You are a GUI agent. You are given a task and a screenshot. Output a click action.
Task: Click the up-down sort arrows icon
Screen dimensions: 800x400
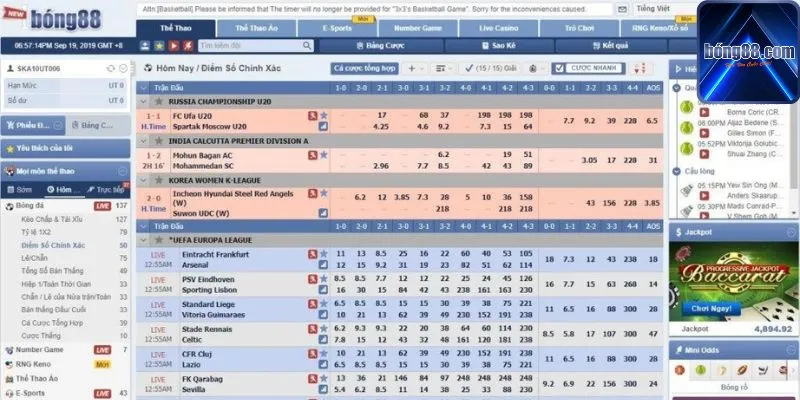[x=640, y=68]
